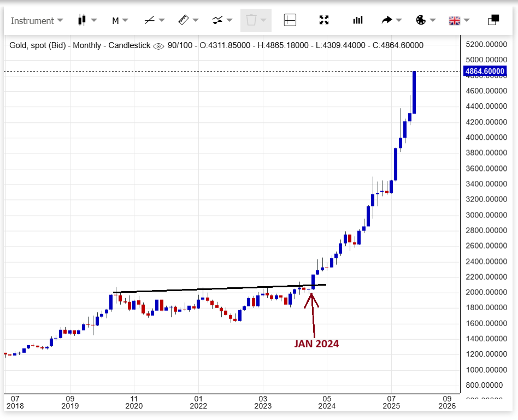Viewport: 518px width, 420px height.
Task: Click the trash delete drawings icon
Action: coord(251,21)
